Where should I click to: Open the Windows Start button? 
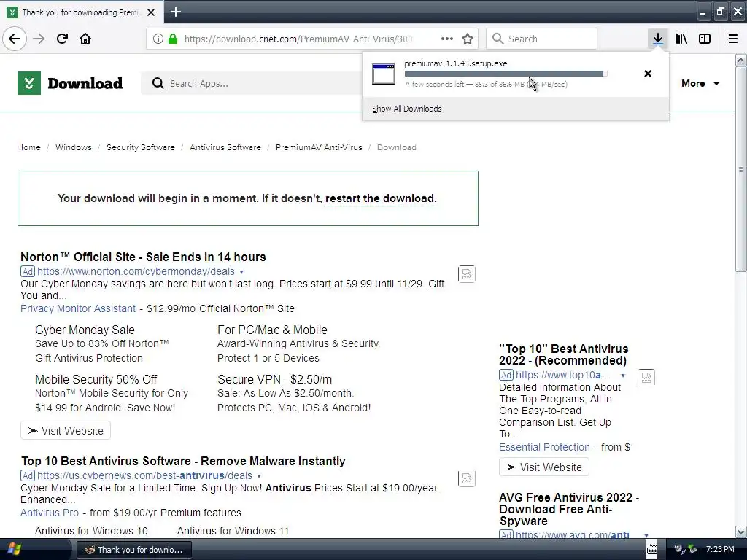(14, 550)
